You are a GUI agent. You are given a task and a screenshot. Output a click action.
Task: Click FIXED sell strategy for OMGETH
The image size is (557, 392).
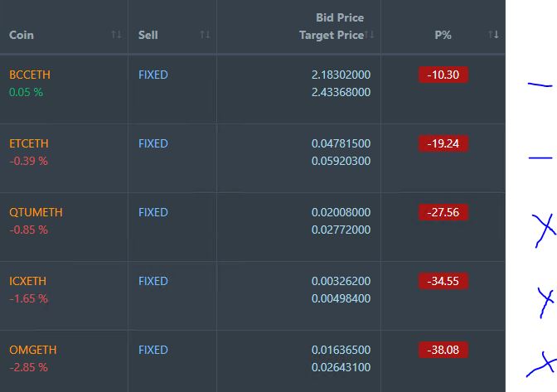click(x=153, y=350)
